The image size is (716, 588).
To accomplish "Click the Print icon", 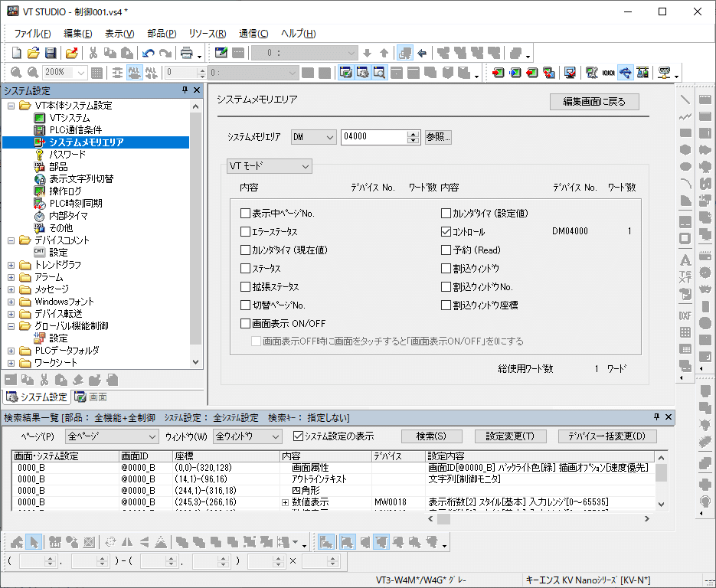I will point(187,53).
